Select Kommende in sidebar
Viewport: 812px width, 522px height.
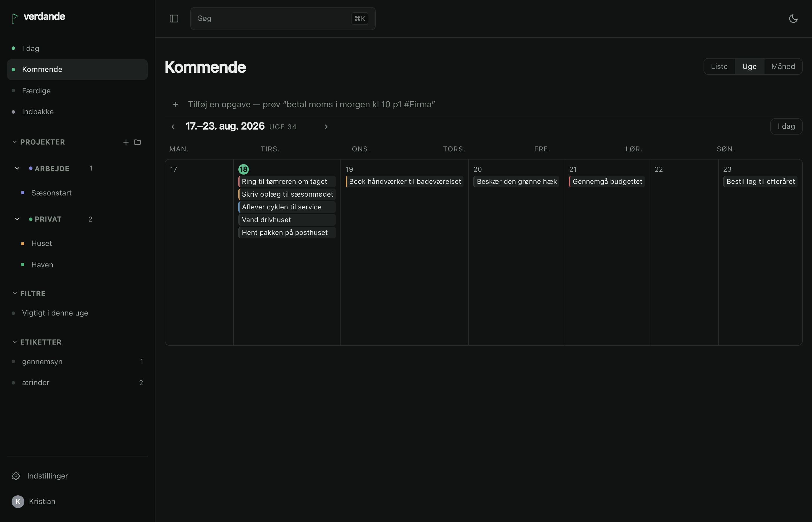click(x=77, y=70)
